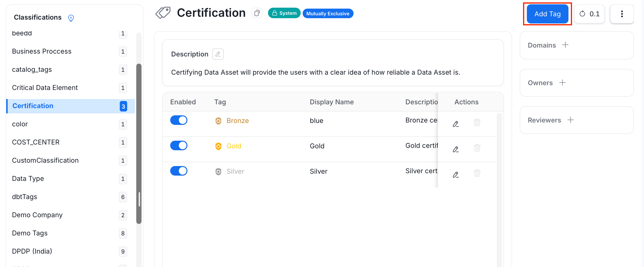Click the Gold badge icon
This screenshot has height=267, width=644.
tap(218, 146)
